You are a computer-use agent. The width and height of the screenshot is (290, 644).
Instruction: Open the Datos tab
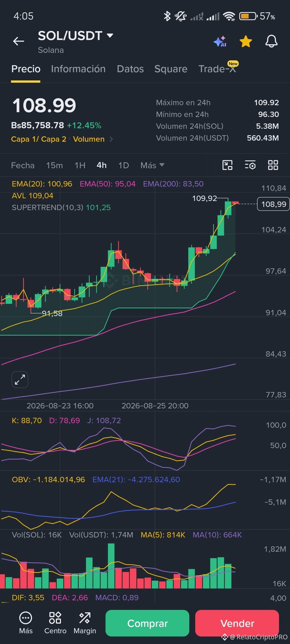click(x=130, y=69)
